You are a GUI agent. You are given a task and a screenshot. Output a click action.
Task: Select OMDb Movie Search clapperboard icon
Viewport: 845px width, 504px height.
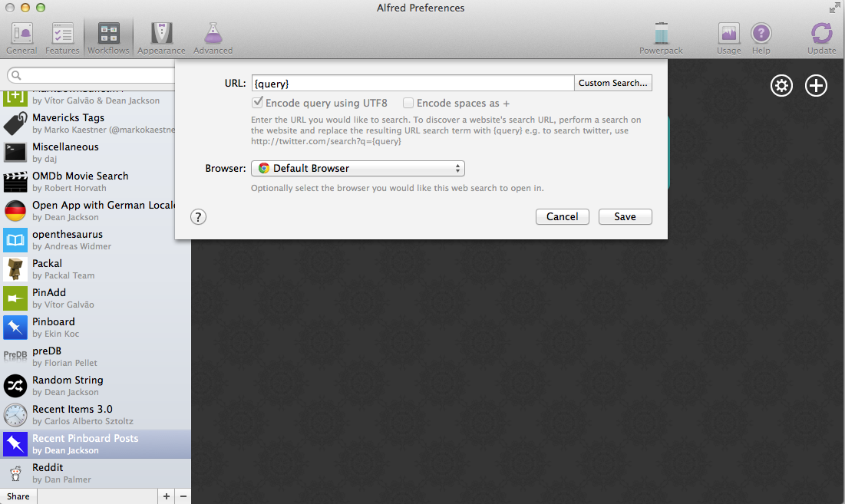point(15,182)
